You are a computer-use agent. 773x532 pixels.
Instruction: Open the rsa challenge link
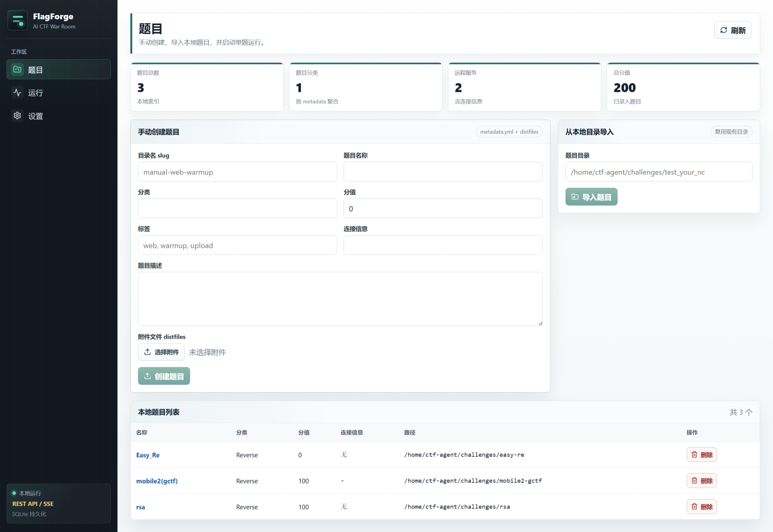(x=140, y=507)
